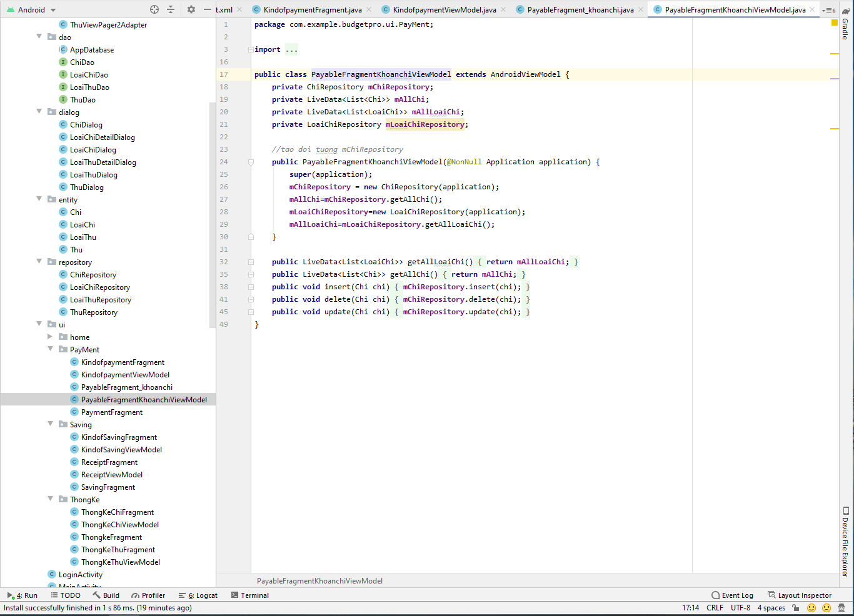Open Project panel settings gear
854x616 pixels.
click(x=191, y=9)
